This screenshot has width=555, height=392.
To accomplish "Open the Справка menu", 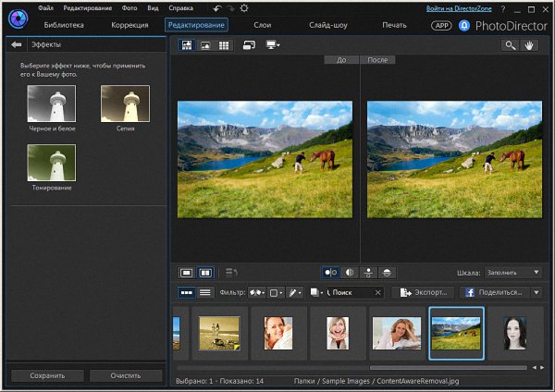I will (180, 7).
